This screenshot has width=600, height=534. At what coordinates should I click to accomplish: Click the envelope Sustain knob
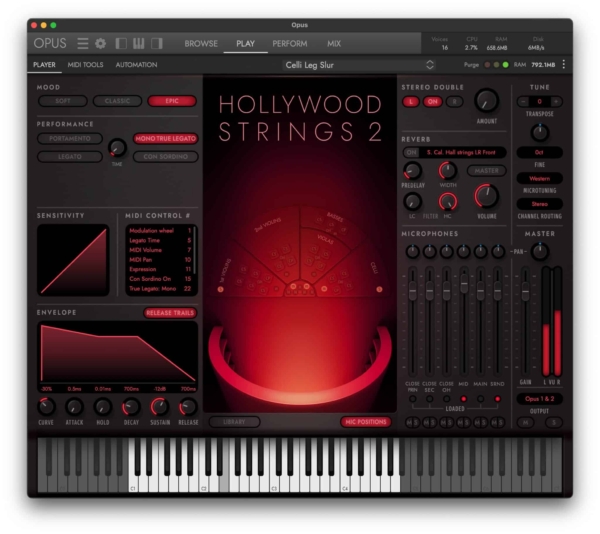point(160,407)
